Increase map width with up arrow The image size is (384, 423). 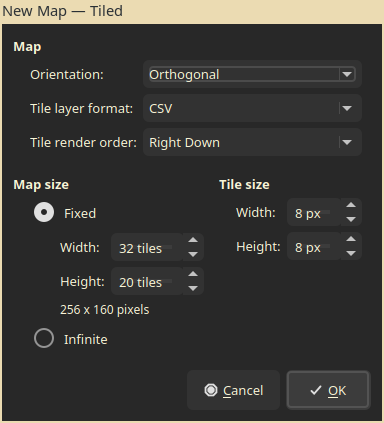click(193, 240)
